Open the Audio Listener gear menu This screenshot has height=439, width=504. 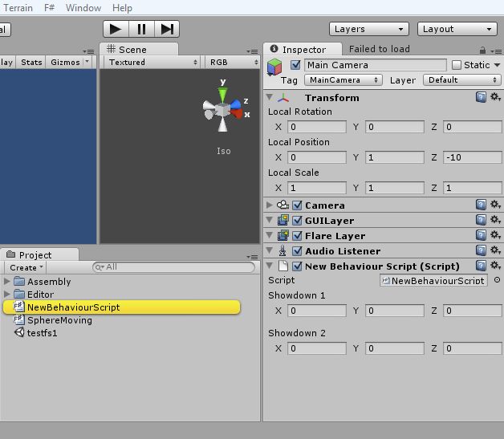click(x=495, y=250)
